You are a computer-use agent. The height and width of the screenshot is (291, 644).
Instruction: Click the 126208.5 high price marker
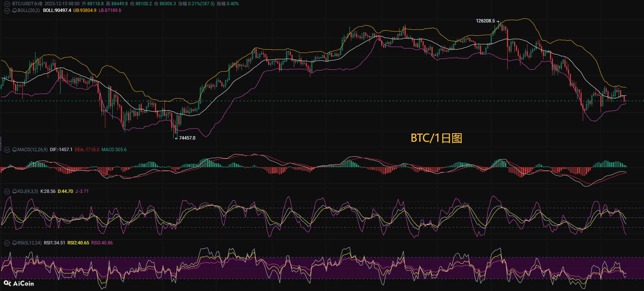[485, 21]
